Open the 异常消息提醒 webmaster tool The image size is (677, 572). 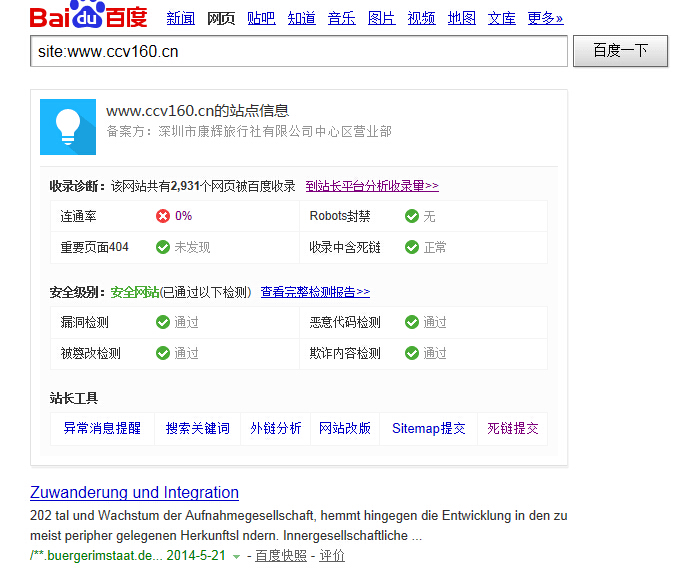point(102,428)
